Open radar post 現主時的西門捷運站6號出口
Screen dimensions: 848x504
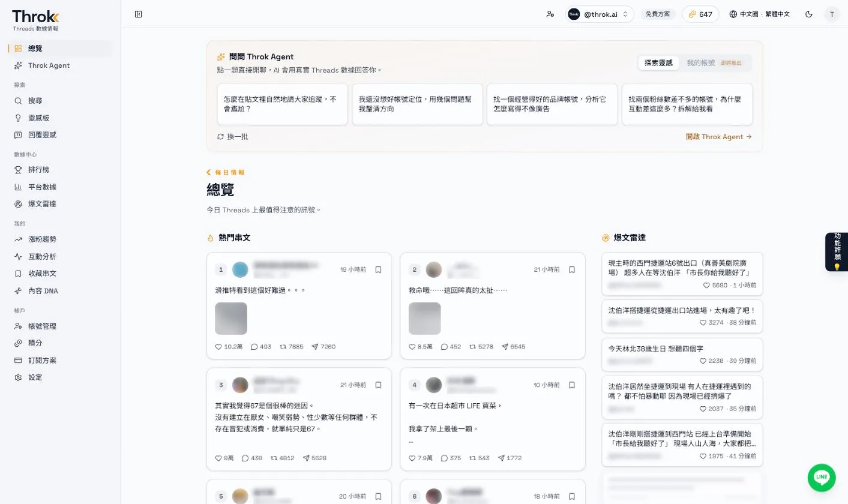click(682, 274)
